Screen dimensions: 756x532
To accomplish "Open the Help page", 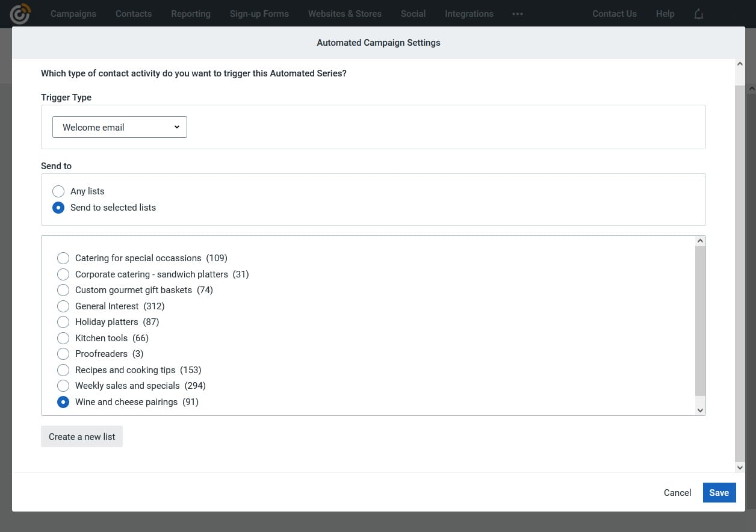I will 665,13.
